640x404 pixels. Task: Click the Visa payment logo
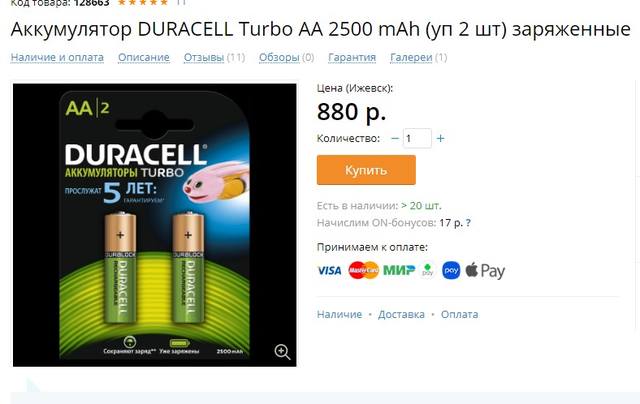click(329, 271)
